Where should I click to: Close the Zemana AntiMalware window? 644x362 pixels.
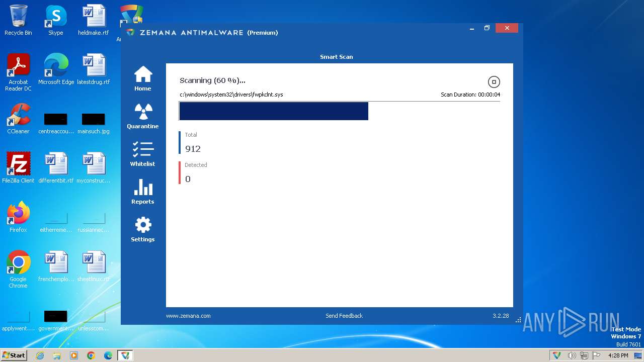click(507, 28)
